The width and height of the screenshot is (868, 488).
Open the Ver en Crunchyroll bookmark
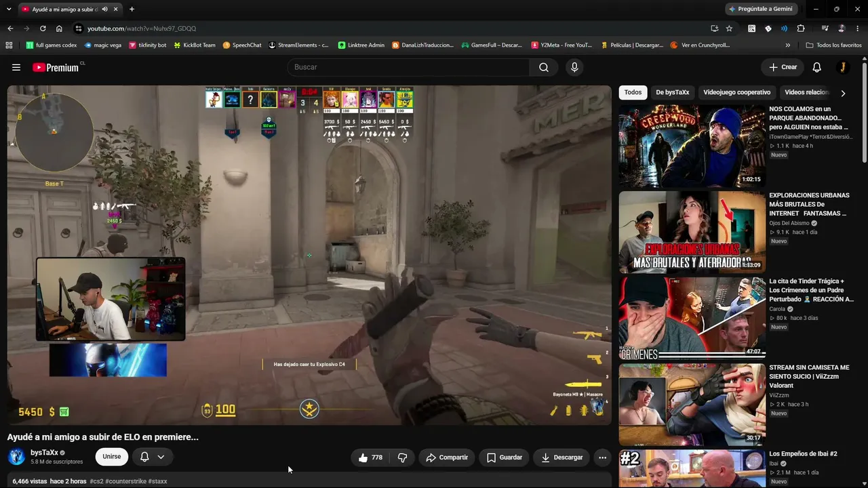tap(700, 45)
